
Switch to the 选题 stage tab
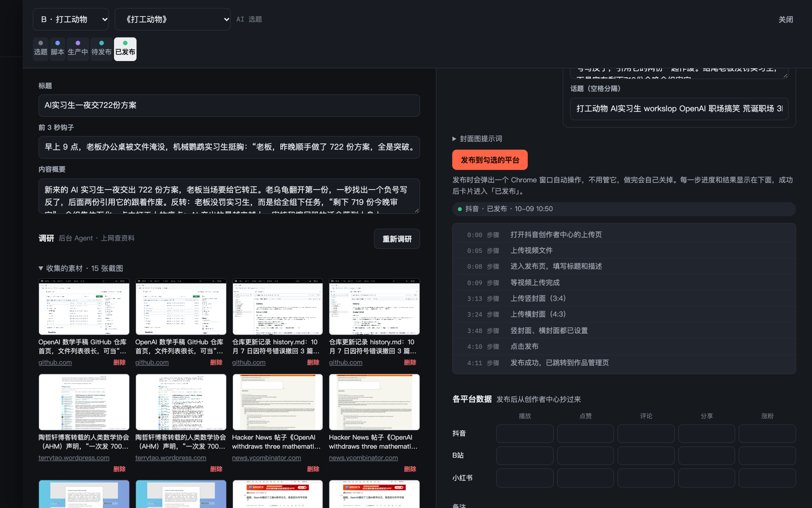[41, 49]
